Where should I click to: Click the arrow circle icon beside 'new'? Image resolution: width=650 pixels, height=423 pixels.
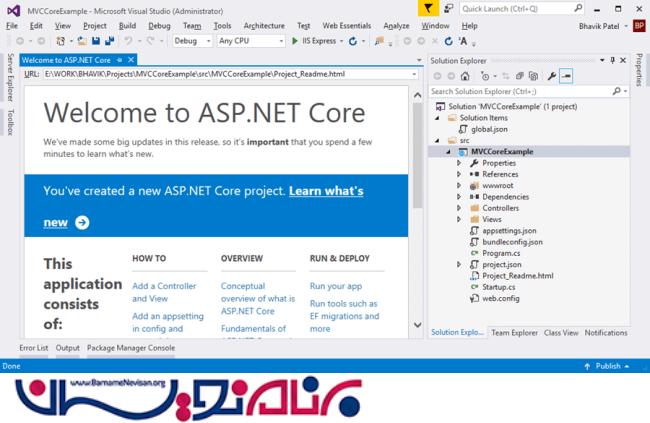click(x=82, y=222)
